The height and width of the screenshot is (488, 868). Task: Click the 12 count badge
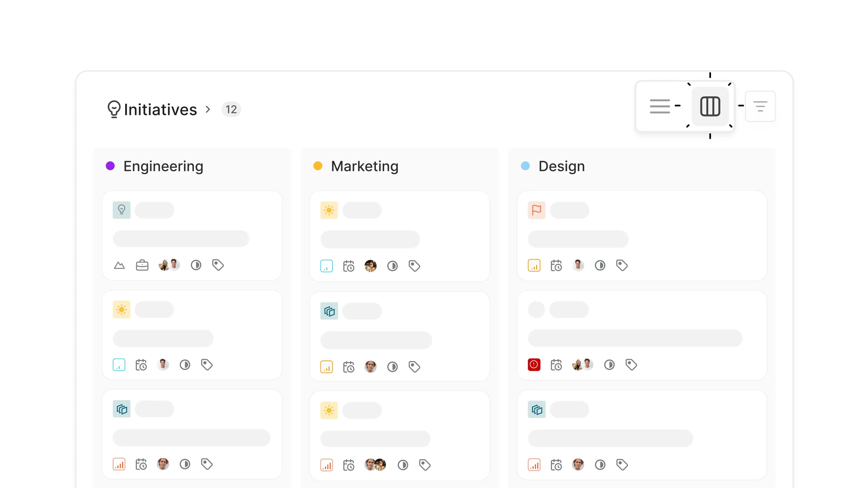pyautogui.click(x=231, y=109)
